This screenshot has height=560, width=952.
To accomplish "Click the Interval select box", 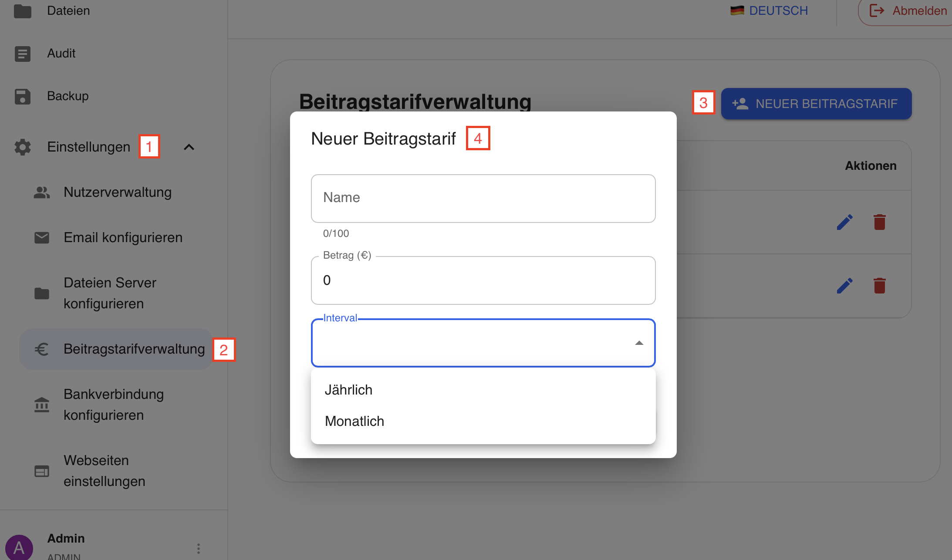I will click(483, 343).
